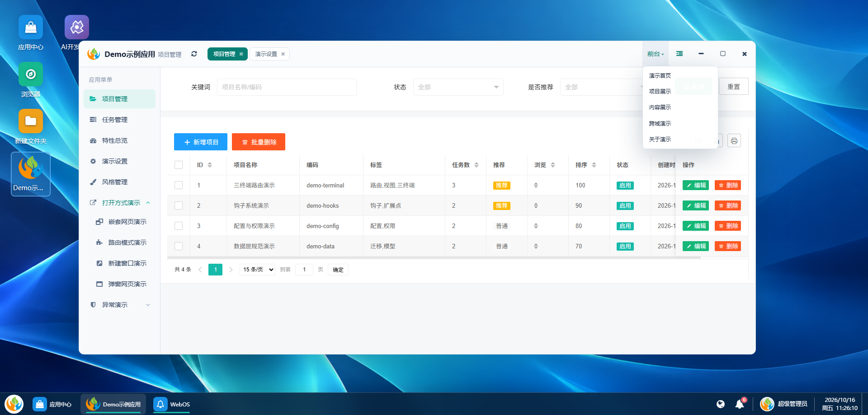
Task: Close the 演示设置 tab with its x icon
Action: 283,54
